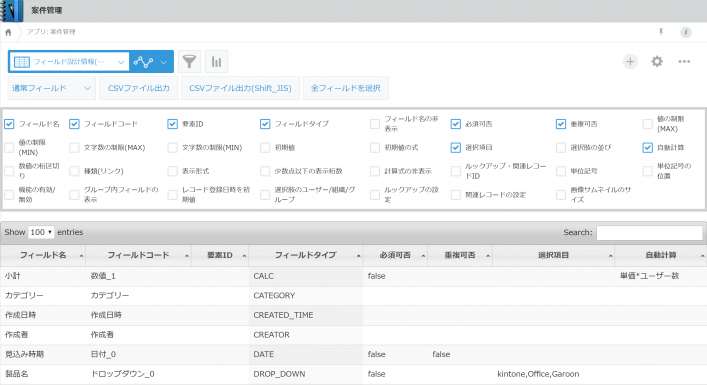This screenshot has width=707, height=385.
Task: Open the three-dots options menu
Action: click(x=684, y=62)
